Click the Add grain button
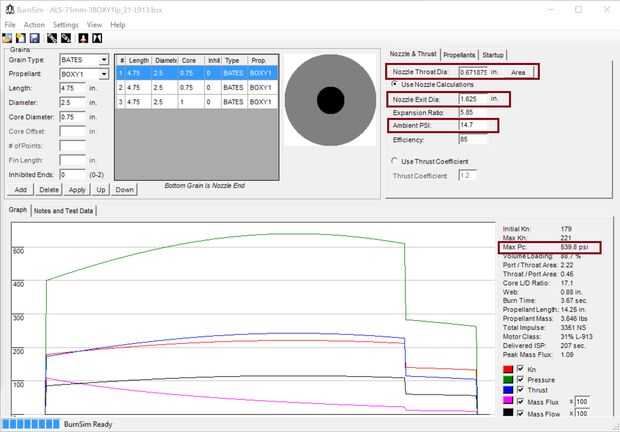This screenshot has height=432, width=620. 21,190
